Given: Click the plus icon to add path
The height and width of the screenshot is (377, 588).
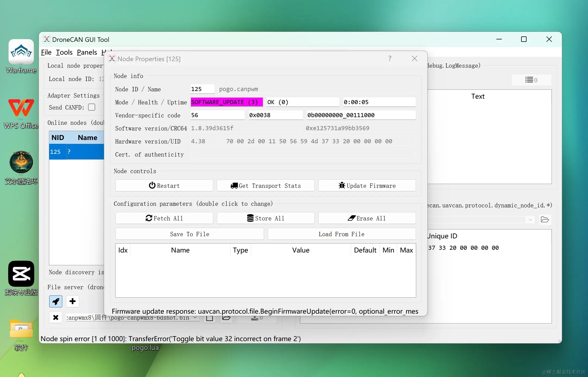Looking at the screenshot, I should (x=72, y=301).
